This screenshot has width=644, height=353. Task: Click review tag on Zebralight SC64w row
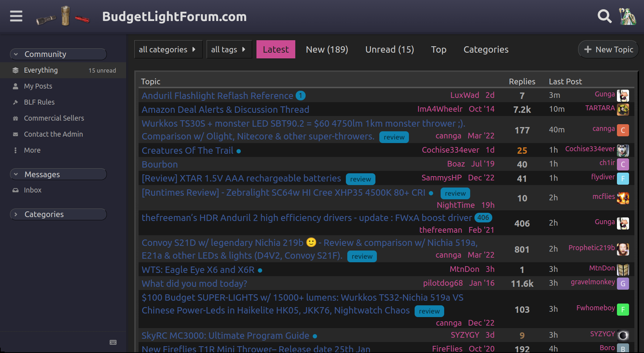pyautogui.click(x=455, y=193)
